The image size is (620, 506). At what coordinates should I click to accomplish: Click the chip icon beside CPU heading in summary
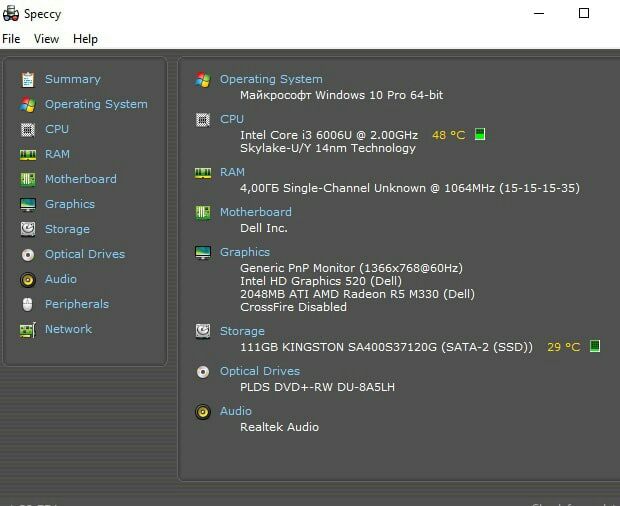[203, 119]
